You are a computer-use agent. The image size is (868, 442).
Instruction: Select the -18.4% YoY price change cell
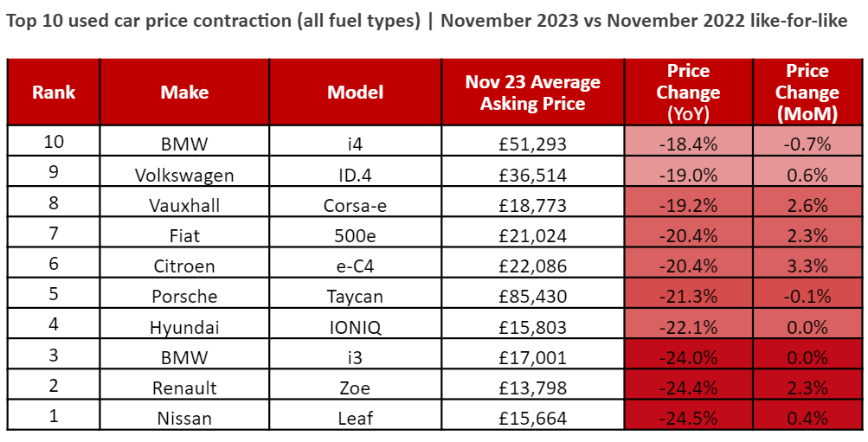(x=688, y=144)
